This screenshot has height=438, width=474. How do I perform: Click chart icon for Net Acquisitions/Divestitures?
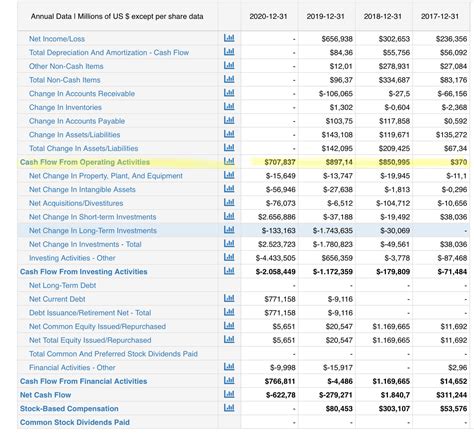point(229,202)
